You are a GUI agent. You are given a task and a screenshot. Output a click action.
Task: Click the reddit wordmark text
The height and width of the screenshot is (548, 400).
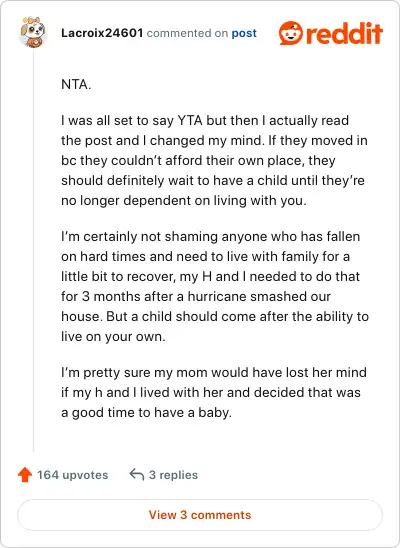click(344, 34)
